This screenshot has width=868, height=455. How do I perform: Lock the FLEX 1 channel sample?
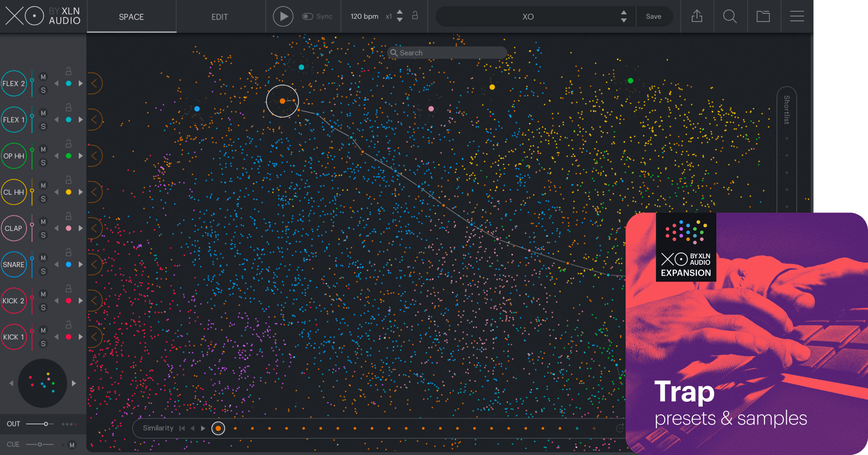[x=68, y=108]
